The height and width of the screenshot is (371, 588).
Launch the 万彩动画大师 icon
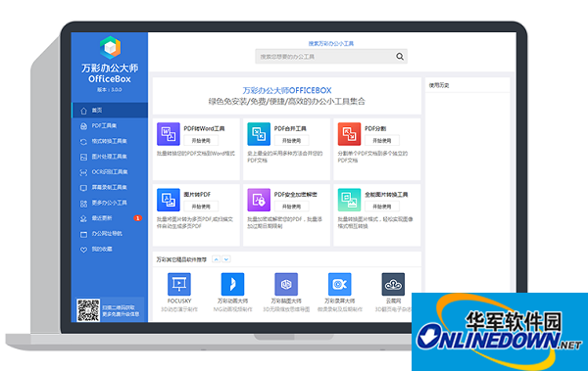232,284
